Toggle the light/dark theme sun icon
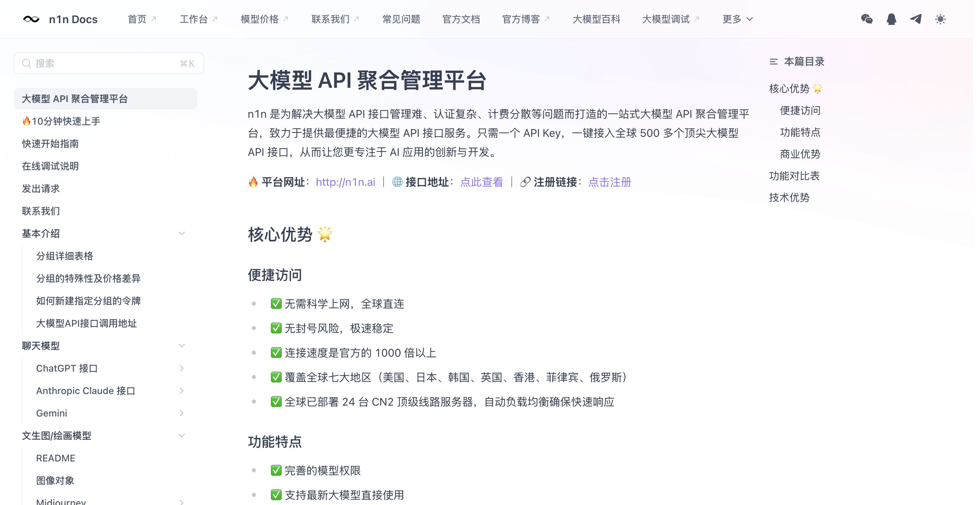 point(940,19)
